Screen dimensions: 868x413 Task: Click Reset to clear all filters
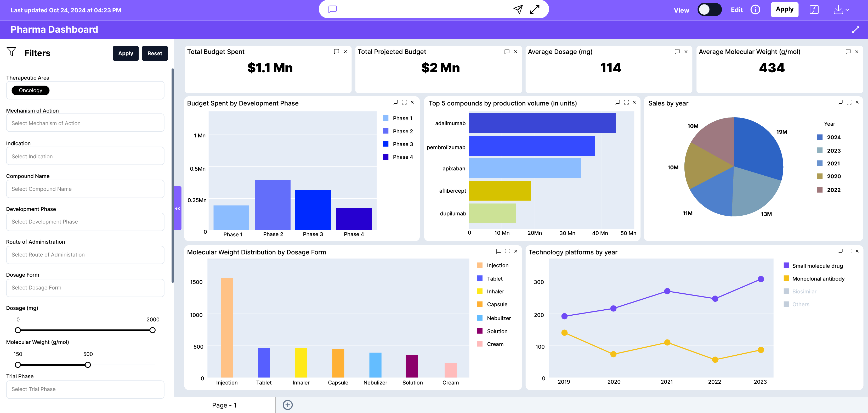point(155,53)
